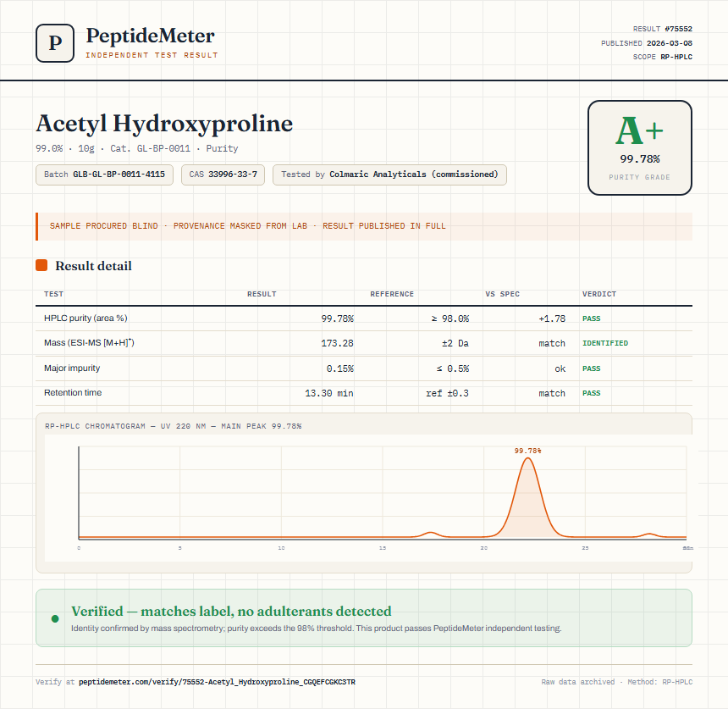Click the ≤ 0.5% reference cell
This screenshot has height=709, width=728.
[453, 368]
